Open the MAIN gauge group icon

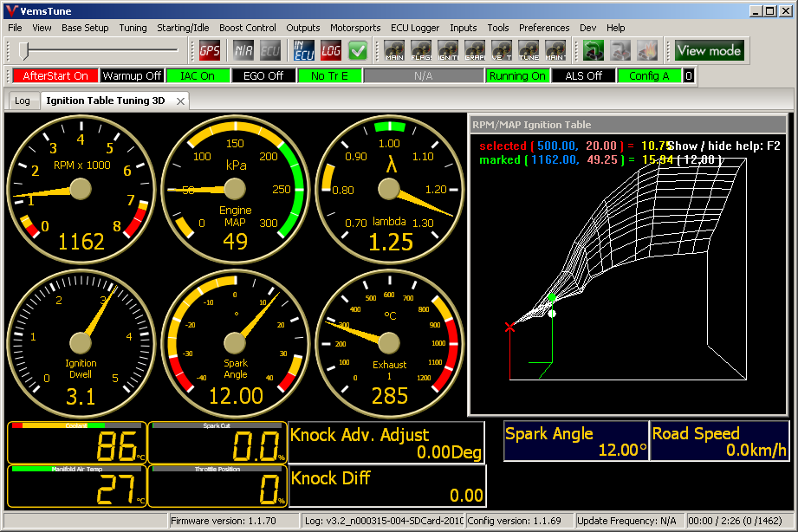pos(394,50)
